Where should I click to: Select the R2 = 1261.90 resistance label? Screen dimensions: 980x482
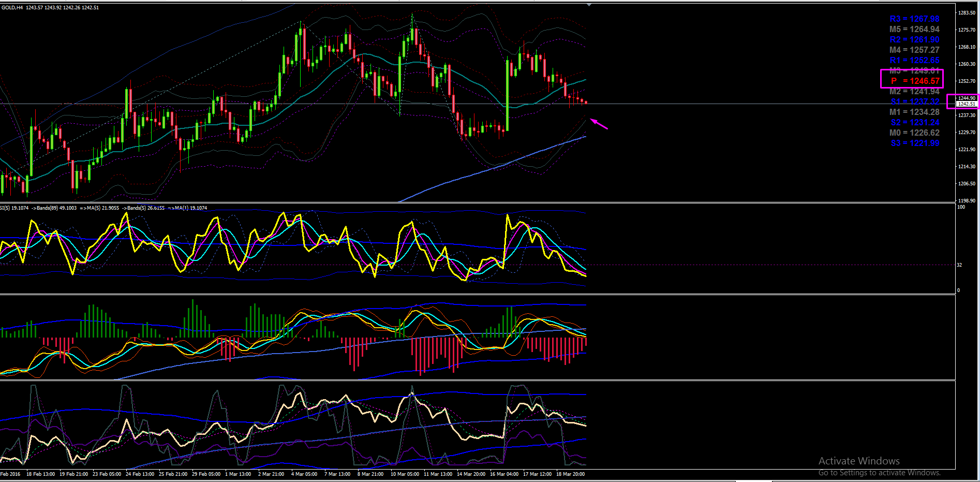pyautogui.click(x=914, y=40)
